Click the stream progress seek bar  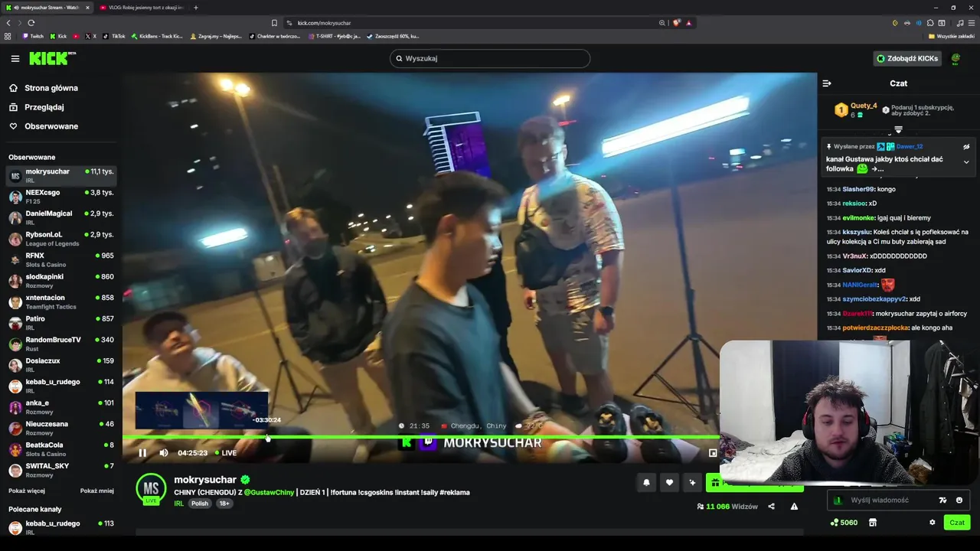(421, 437)
